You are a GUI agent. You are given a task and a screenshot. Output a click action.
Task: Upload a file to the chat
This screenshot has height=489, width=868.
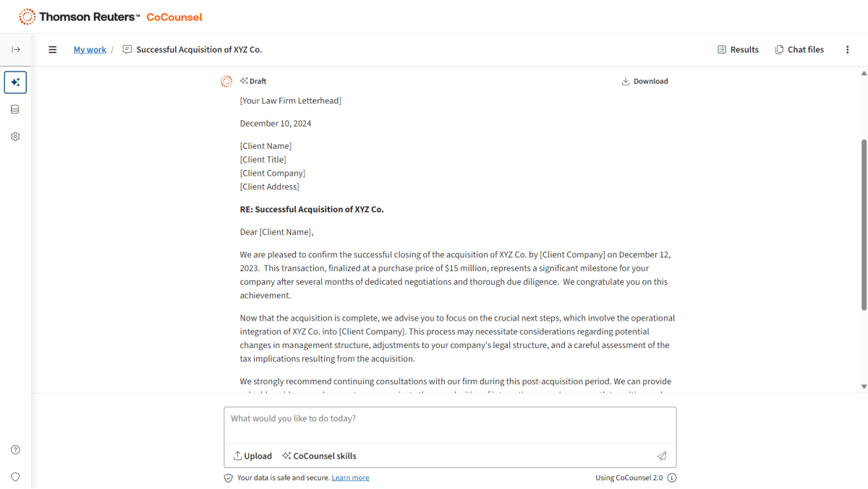[252, 456]
